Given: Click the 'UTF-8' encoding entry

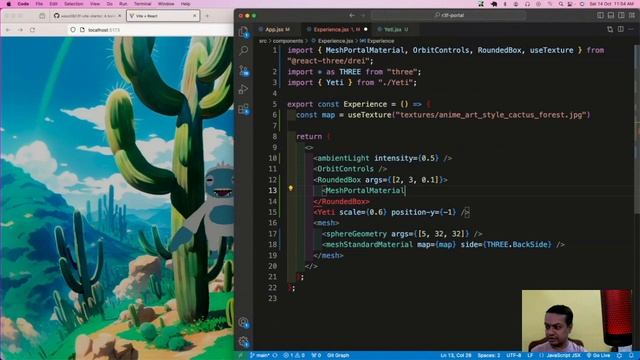Looking at the screenshot, I should tap(513, 356).
